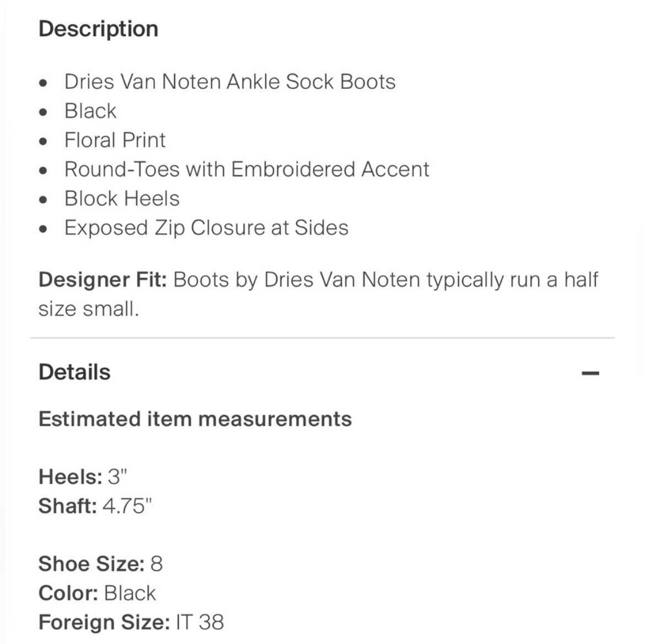
Task: Click Estimated item measurements heading
Action: point(195,419)
